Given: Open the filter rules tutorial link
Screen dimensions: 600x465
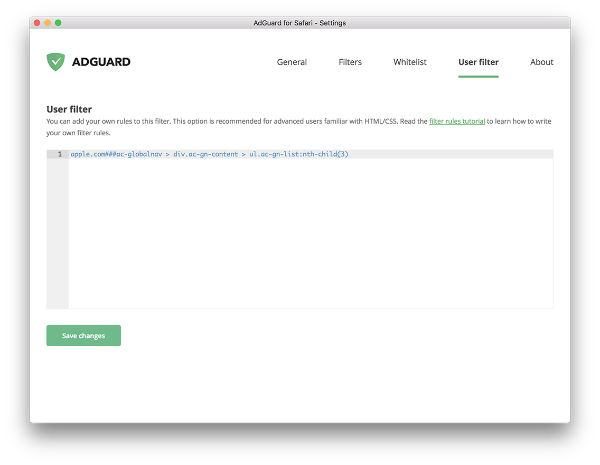Looking at the screenshot, I should coord(457,121).
